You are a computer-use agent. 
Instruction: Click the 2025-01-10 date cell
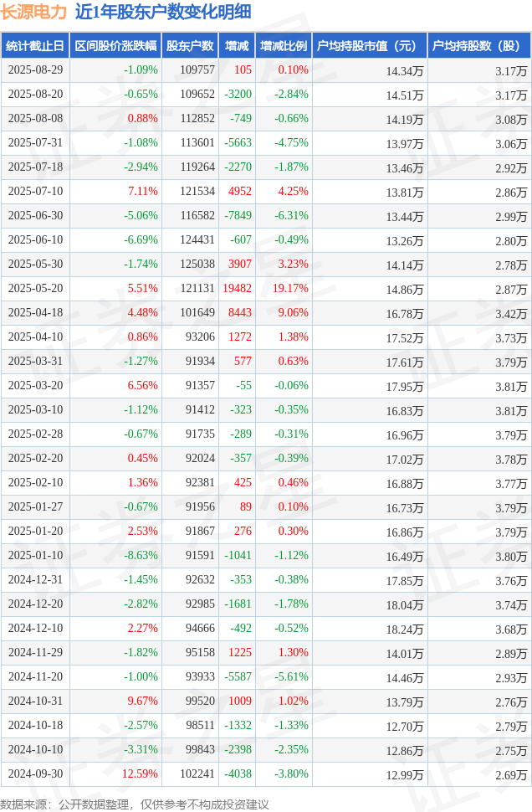[x=35, y=556]
